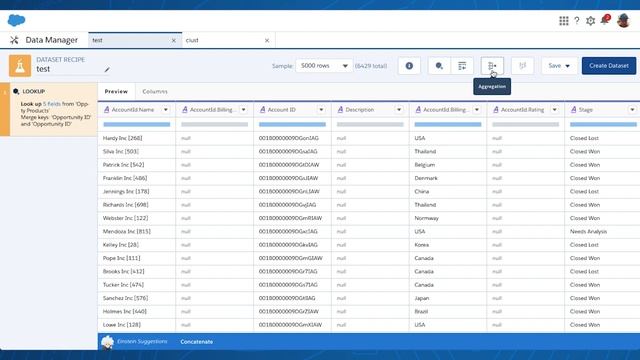Open the Save dropdown menu
Screen dimensions: 640x360
[x=559, y=66]
